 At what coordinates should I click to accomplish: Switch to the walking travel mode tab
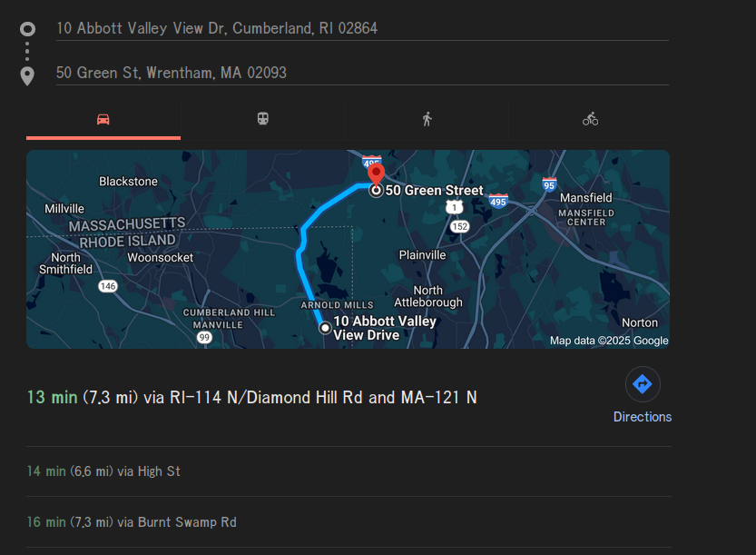click(427, 119)
